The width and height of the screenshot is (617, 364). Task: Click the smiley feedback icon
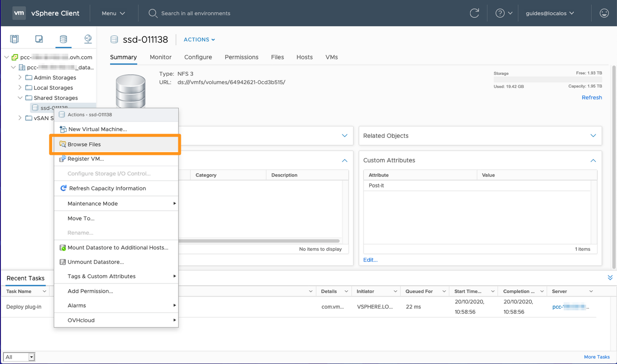click(x=604, y=13)
